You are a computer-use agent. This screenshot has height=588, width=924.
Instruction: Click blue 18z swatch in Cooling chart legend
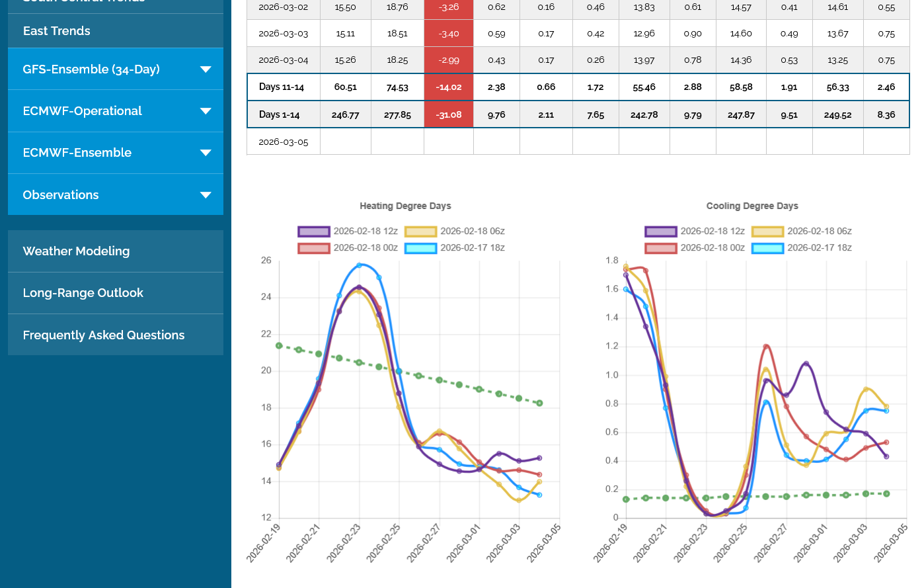768,248
